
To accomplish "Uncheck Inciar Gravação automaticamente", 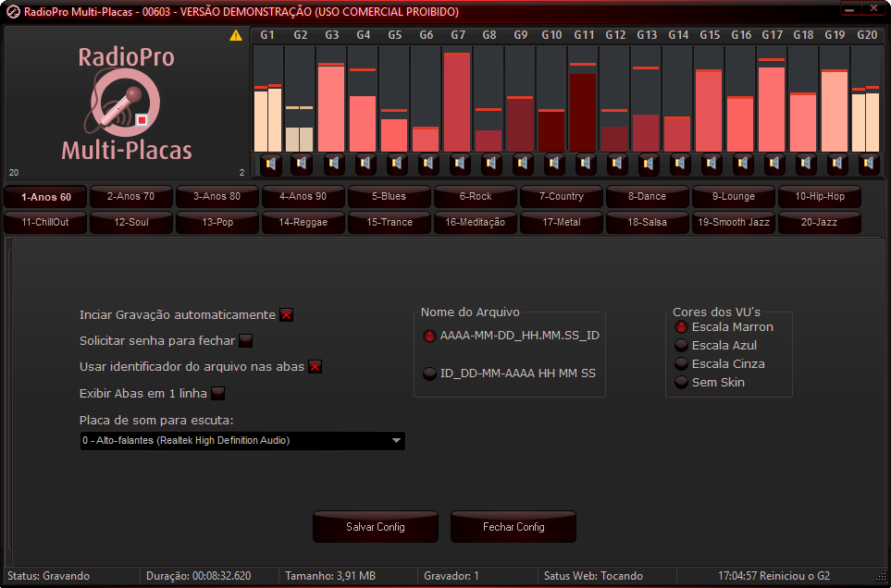I will coord(287,315).
